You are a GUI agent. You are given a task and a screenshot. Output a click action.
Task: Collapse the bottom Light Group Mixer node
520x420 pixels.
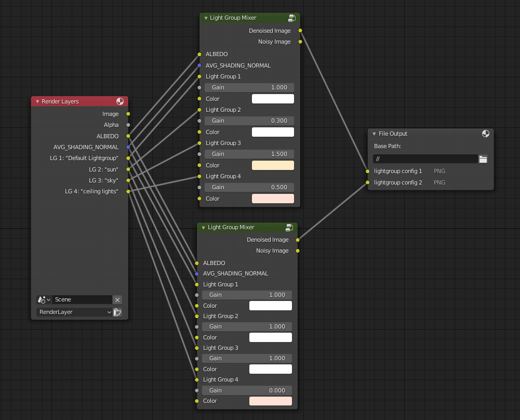(203, 228)
